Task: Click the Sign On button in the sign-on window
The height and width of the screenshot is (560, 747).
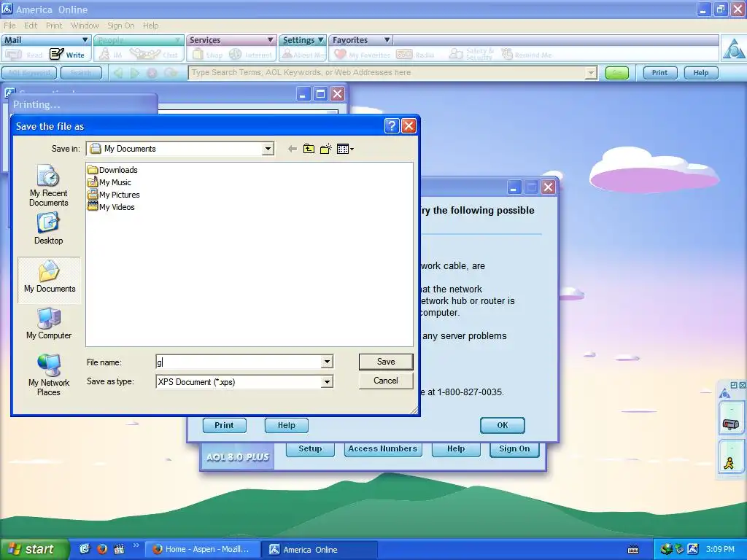Action: coord(514,448)
